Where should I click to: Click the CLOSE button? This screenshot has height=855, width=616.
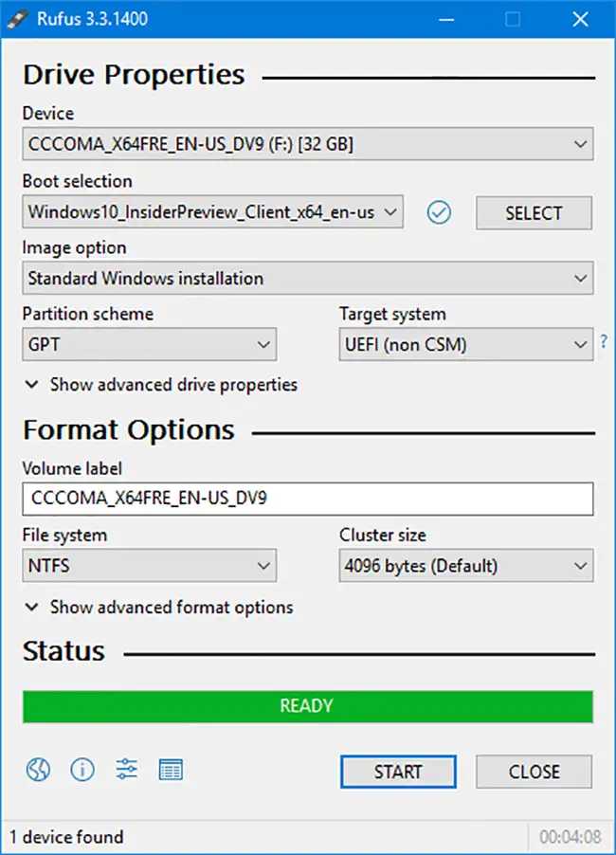point(534,772)
